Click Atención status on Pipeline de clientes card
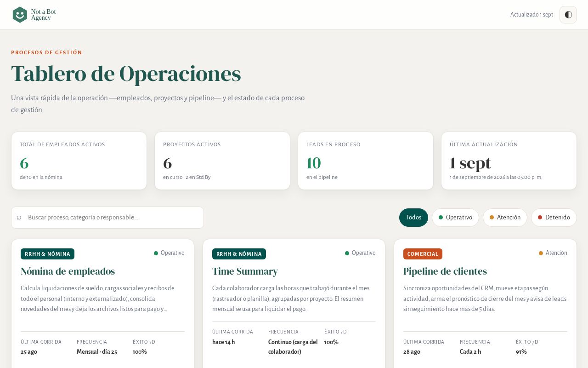This screenshot has width=588, height=368. [x=553, y=253]
